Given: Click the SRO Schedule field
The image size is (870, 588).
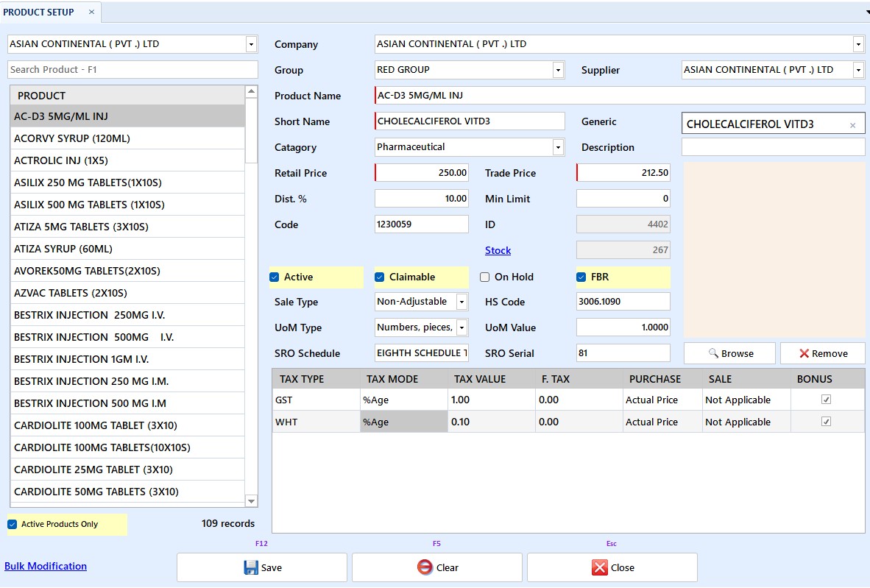Looking at the screenshot, I should pyautogui.click(x=422, y=353).
